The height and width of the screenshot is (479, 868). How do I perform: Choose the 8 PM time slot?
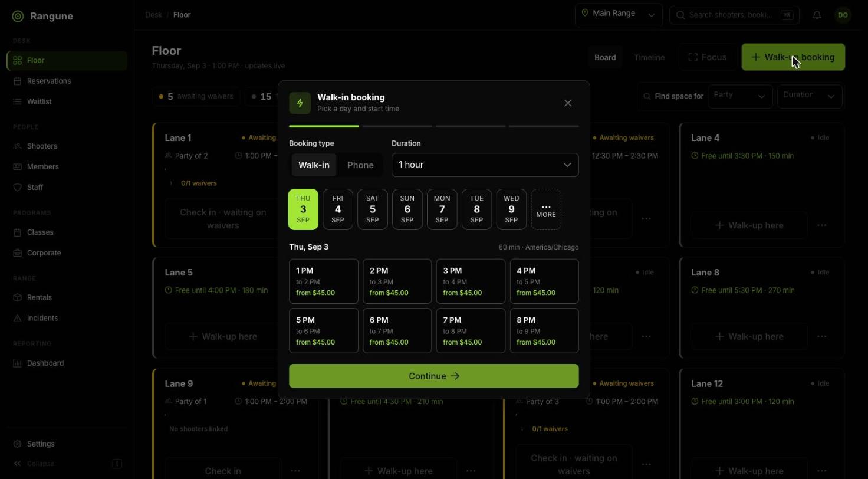(544, 331)
